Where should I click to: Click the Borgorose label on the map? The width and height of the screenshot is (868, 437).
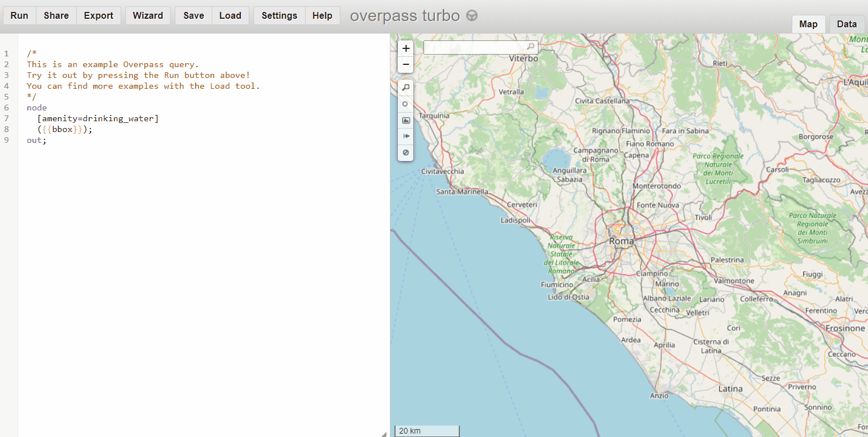click(816, 137)
